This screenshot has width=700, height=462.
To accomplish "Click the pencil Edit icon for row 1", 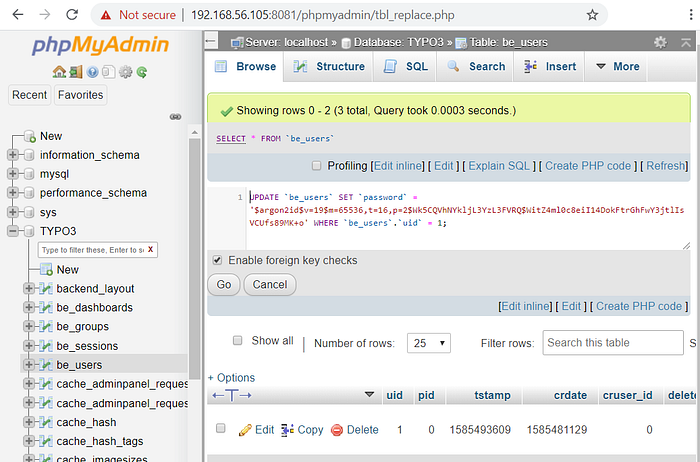I will (x=245, y=430).
